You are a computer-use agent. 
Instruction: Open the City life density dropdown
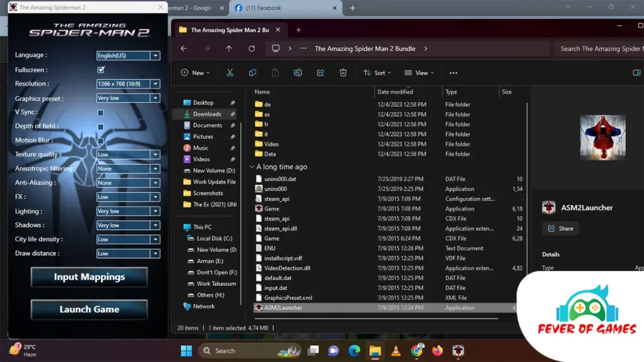click(128, 239)
